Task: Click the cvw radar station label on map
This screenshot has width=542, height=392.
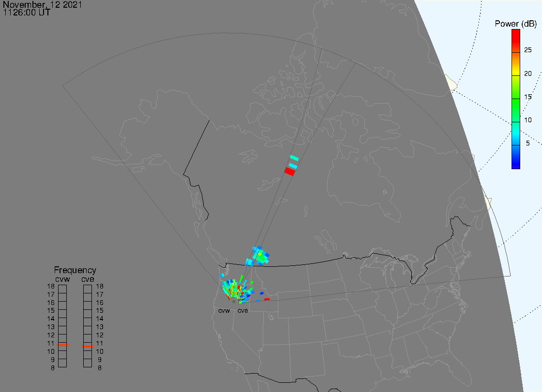Action: click(224, 311)
